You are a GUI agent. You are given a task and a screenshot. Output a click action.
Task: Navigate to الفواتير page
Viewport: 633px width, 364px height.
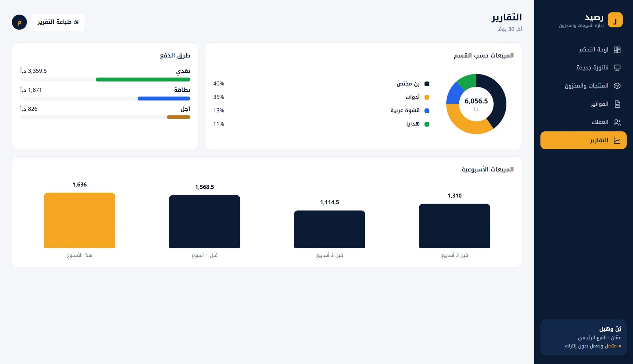click(x=584, y=104)
